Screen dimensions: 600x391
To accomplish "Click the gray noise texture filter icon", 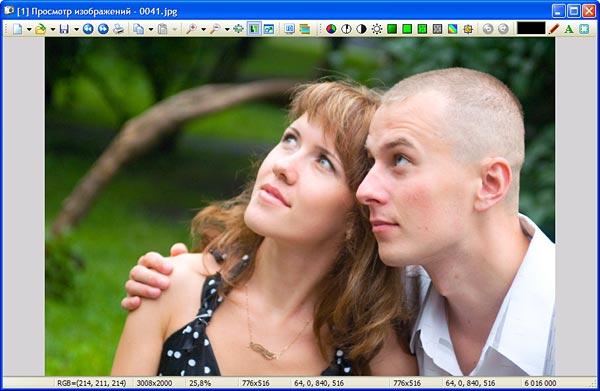I will [x=437, y=29].
